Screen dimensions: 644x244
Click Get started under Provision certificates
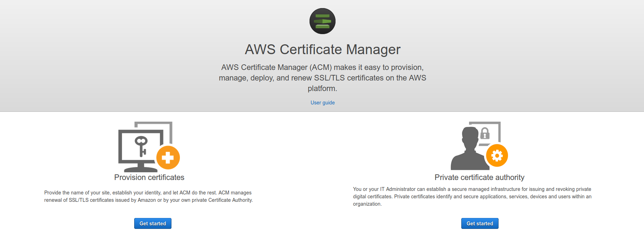[153, 224]
